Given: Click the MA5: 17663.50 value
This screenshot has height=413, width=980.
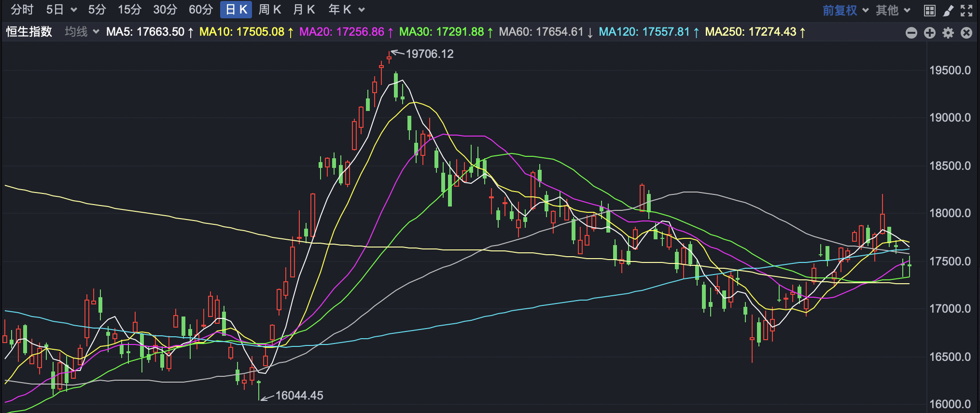Looking at the screenshot, I should click(150, 32).
